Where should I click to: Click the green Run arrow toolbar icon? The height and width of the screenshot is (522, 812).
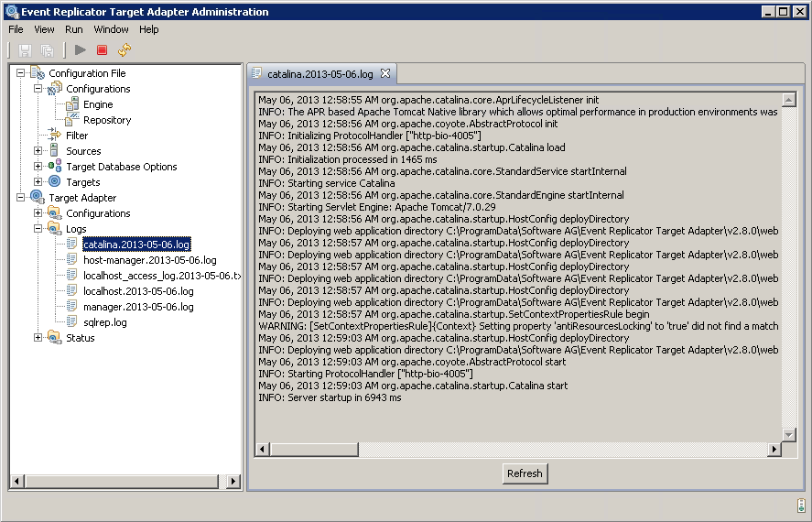tap(81, 50)
